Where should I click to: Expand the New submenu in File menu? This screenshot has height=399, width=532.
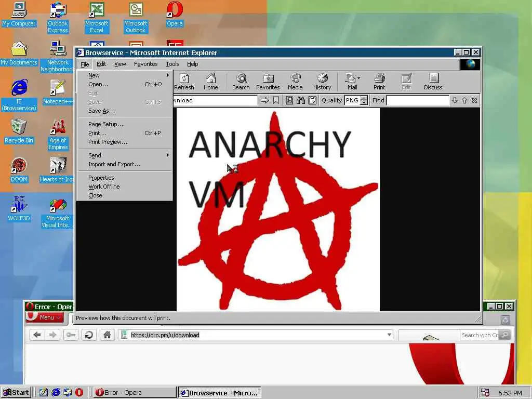(x=126, y=75)
